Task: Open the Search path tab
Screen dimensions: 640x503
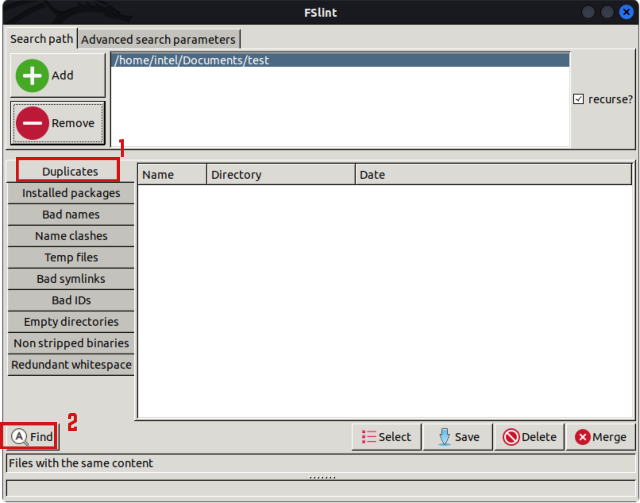Action: 41,39
